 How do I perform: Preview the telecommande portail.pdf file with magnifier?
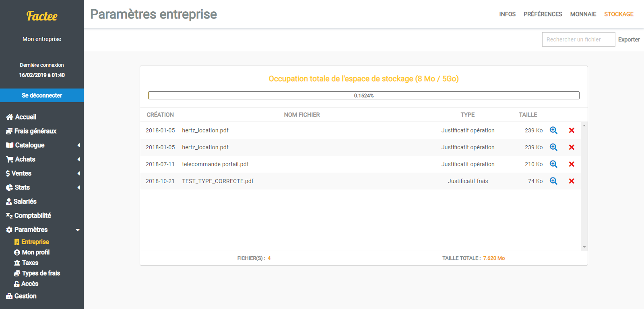pos(553,164)
